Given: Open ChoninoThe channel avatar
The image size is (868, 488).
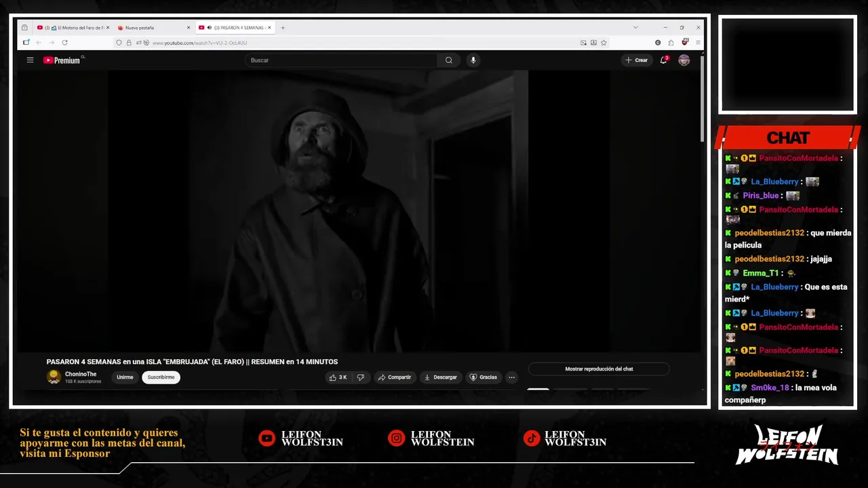Looking at the screenshot, I should coord(54,377).
